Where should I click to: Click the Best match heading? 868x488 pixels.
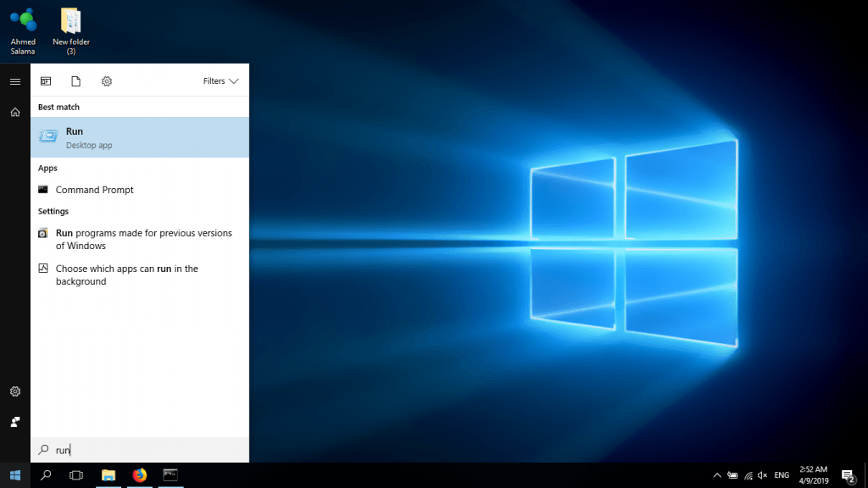pos(58,108)
